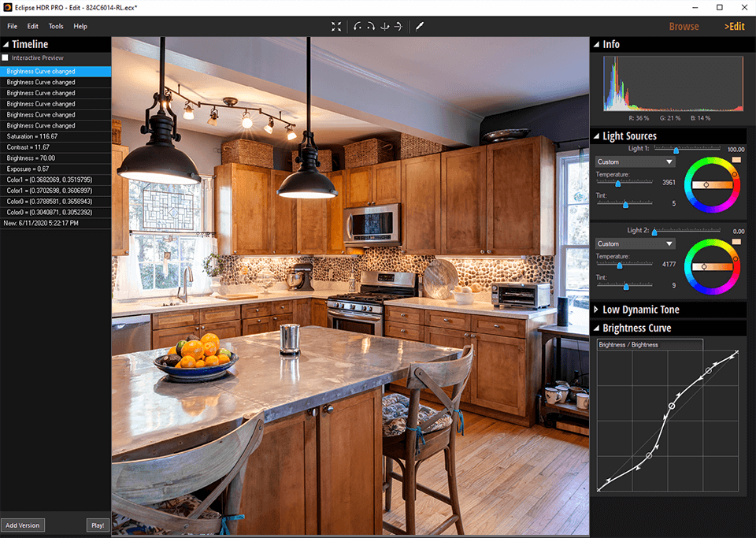
Task: Collapse the Brightness Curve panel
Action: [596, 328]
